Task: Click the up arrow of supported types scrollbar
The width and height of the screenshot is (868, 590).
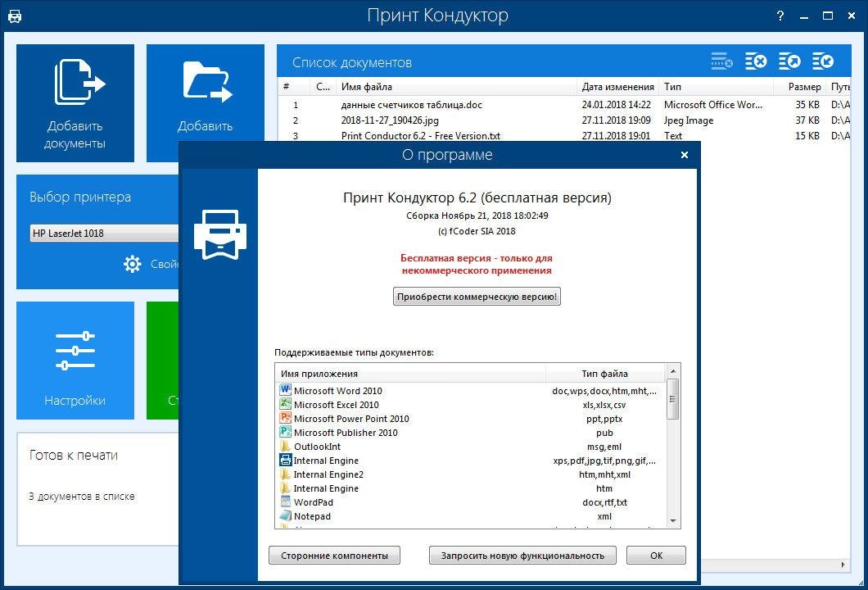Action: pos(672,371)
